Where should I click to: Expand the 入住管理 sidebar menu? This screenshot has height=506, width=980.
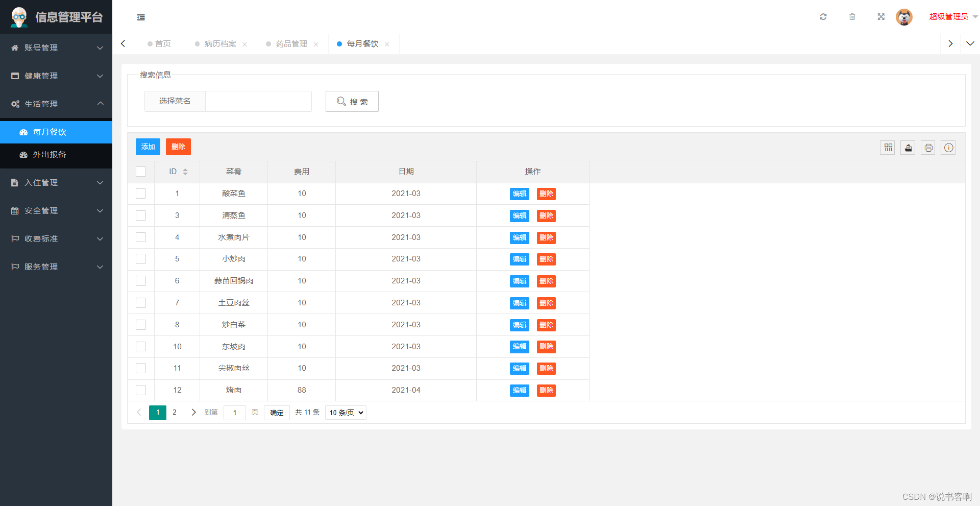(x=56, y=182)
